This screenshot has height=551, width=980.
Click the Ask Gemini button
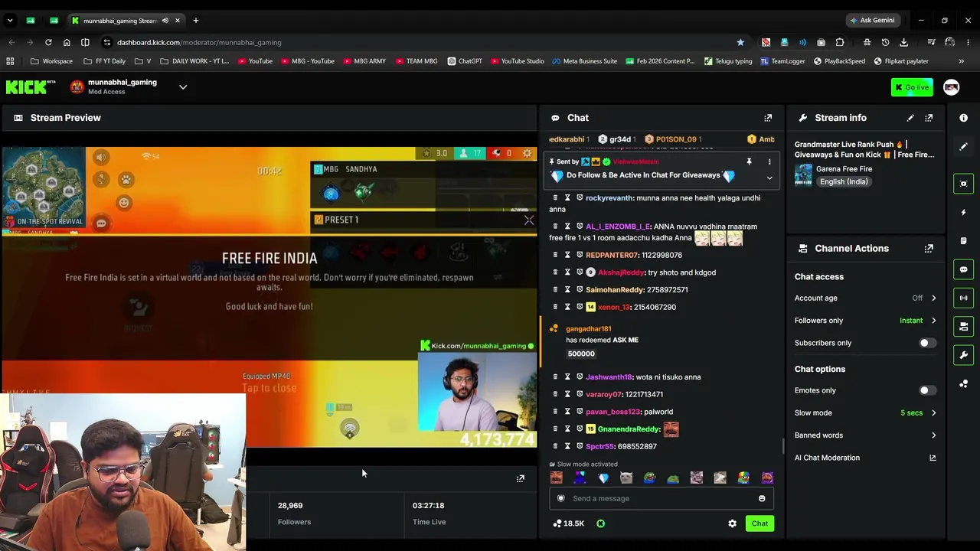pos(871,21)
